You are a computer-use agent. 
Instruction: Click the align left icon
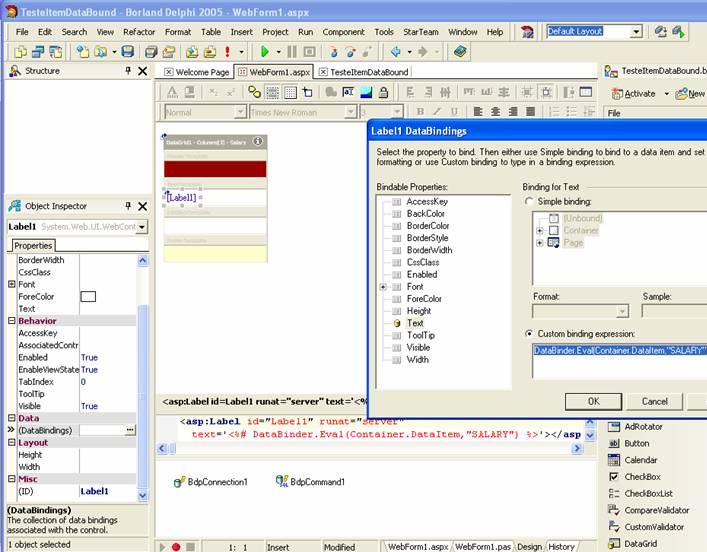point(478,111)
